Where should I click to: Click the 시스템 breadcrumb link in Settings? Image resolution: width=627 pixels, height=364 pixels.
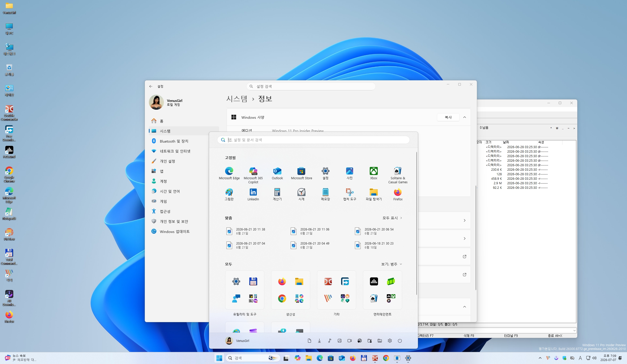pos(237,99)
